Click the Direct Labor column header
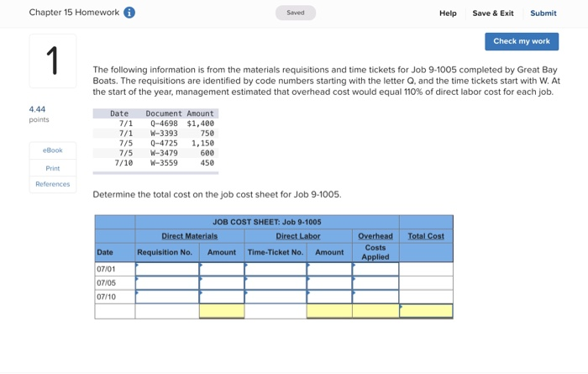Screen dimensions: 588x374 click(x=298, y=236)
